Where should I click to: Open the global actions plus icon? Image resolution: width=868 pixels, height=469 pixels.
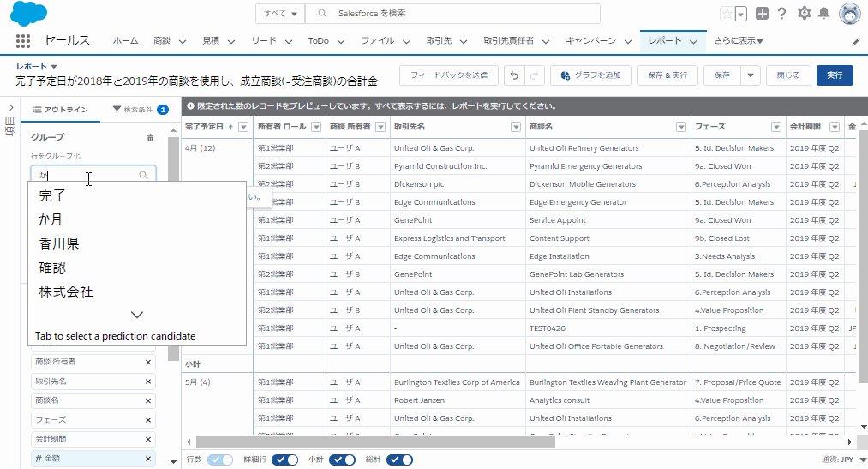coord(762,14)
